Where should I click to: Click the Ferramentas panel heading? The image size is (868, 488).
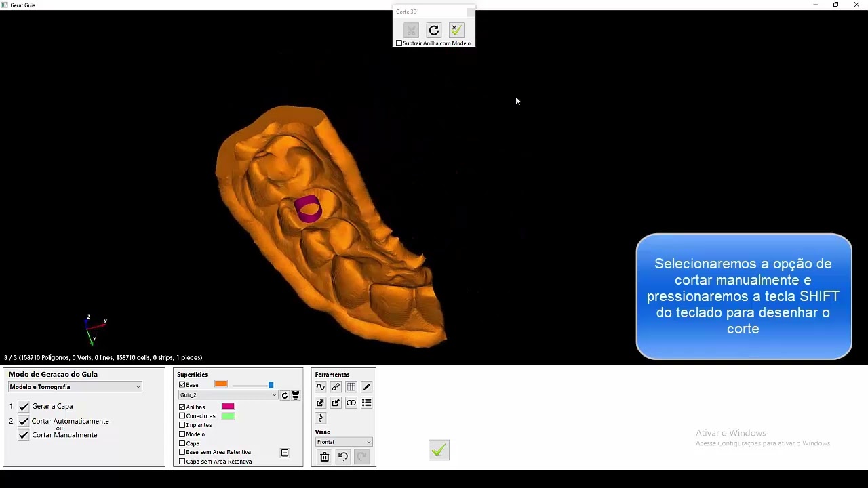pyautogui.click(x=332, y=375)
